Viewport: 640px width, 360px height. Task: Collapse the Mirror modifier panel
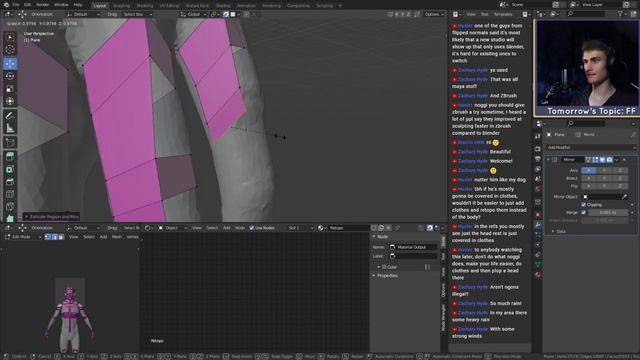click(548, 160)
